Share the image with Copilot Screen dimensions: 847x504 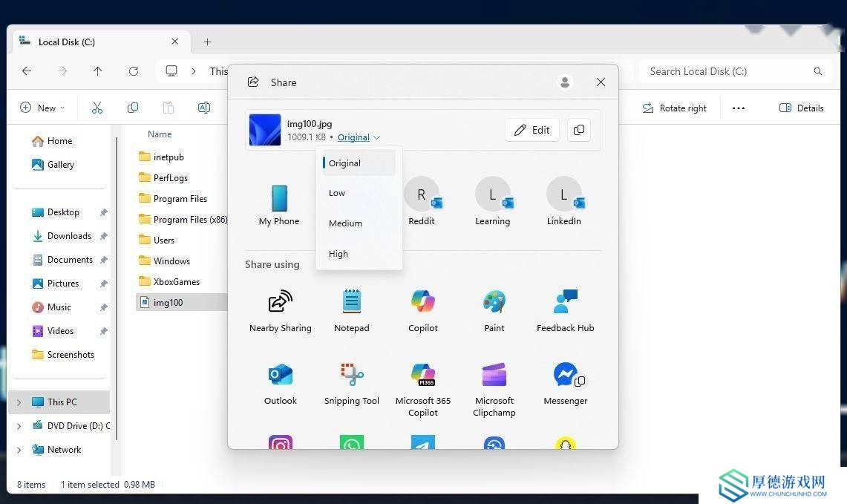point(422,311)
